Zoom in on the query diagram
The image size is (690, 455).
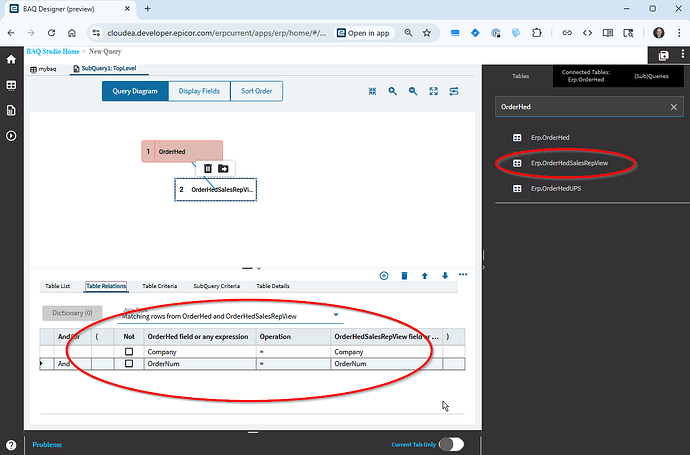pyautogui.click(x=393, y=91)
